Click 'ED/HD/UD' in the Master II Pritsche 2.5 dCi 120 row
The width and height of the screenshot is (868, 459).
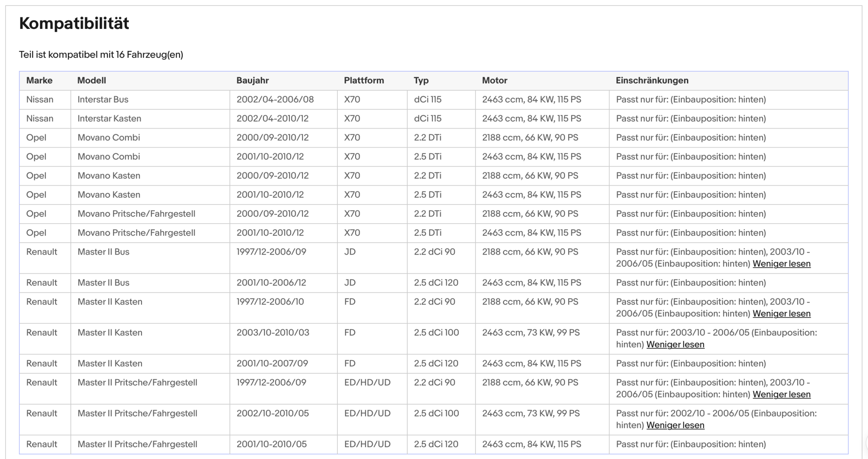tap(367, 445)
